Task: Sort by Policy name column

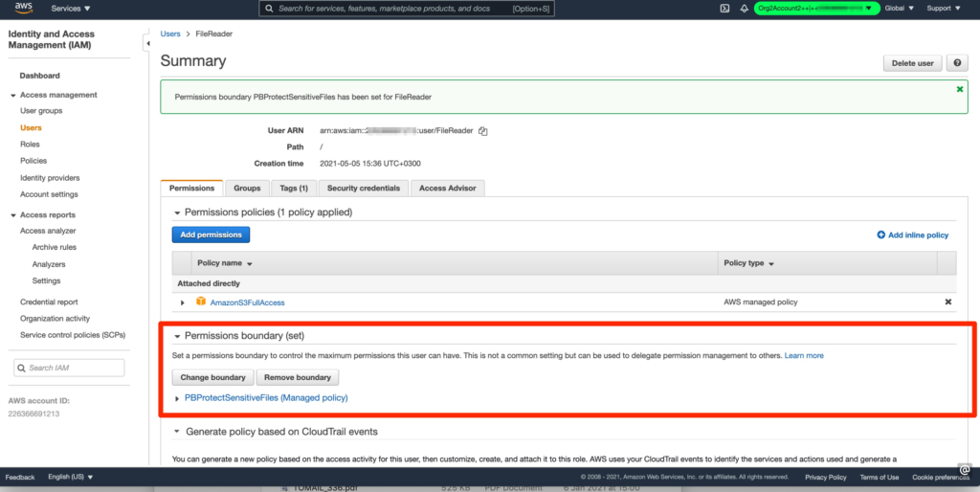Action: (x=225, y=263)
